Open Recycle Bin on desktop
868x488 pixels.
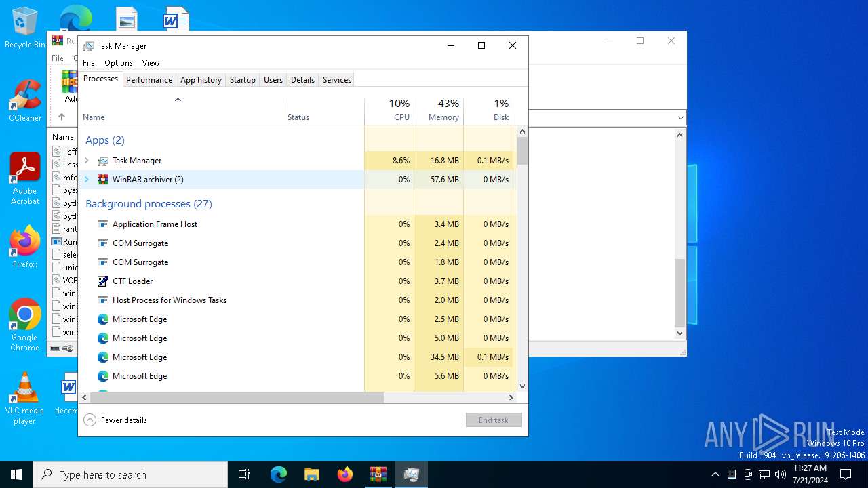[x=24, y=28]
